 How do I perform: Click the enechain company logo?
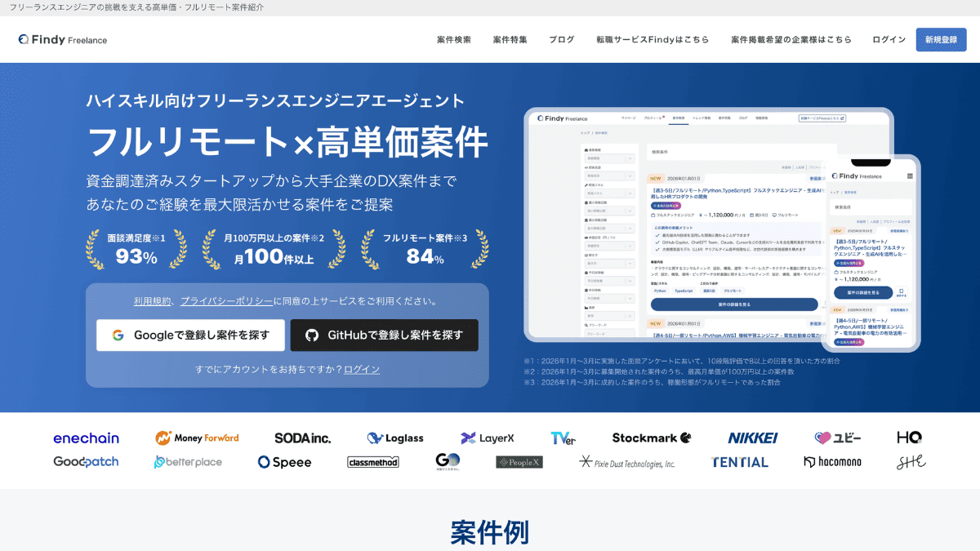tap(86, 438)
